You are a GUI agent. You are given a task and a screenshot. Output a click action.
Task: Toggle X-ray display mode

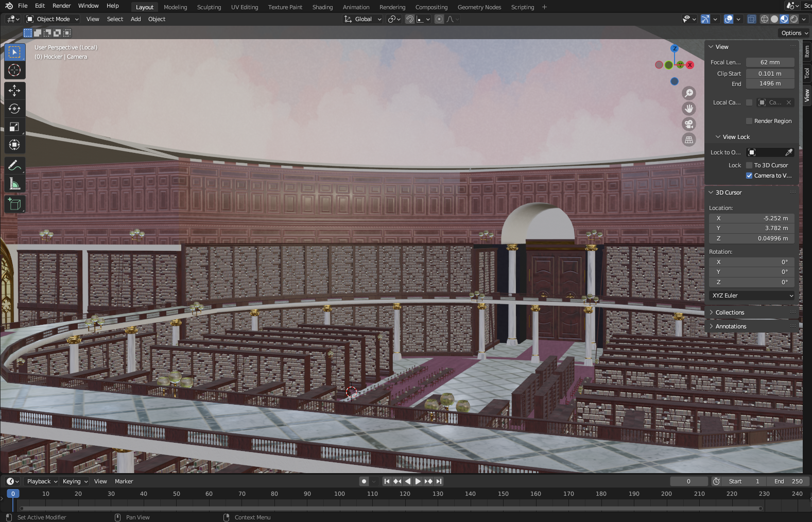[752, 19]
